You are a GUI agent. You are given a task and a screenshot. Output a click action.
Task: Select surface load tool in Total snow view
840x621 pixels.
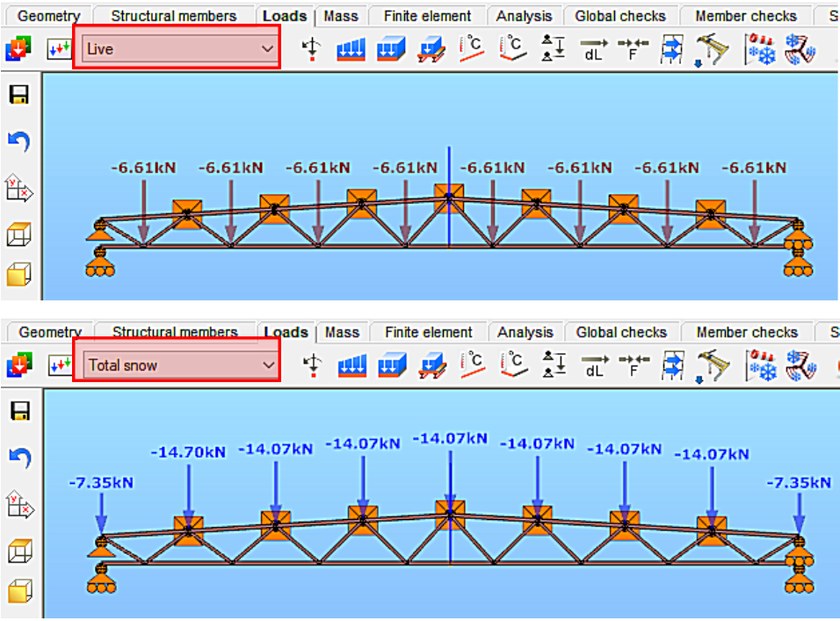(x=392, y=365)
